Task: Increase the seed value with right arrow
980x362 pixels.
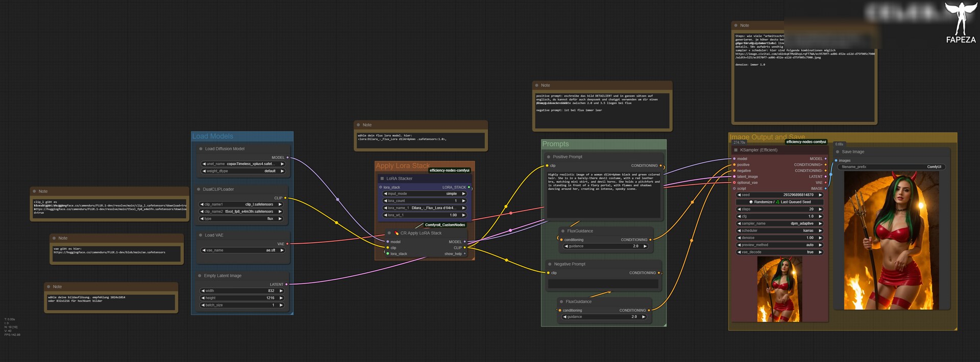Action: (820, 195)
